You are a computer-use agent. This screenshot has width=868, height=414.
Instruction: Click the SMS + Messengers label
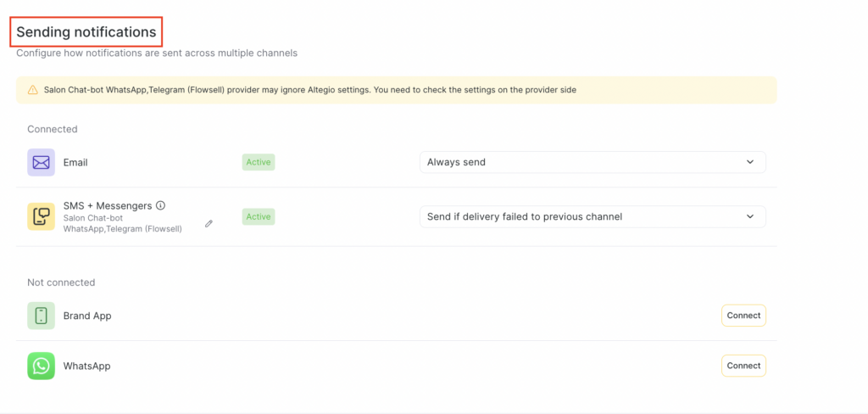pos(108,205)
